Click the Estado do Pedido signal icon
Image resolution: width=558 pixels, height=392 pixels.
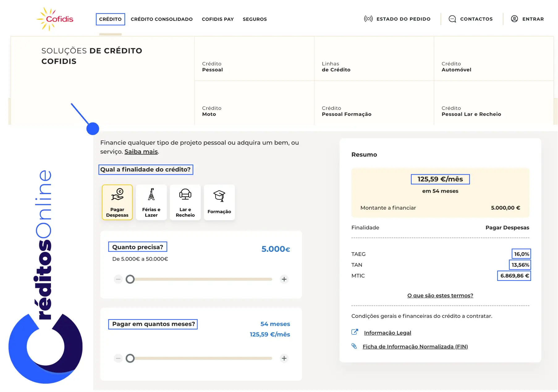[x=368, y=19]
